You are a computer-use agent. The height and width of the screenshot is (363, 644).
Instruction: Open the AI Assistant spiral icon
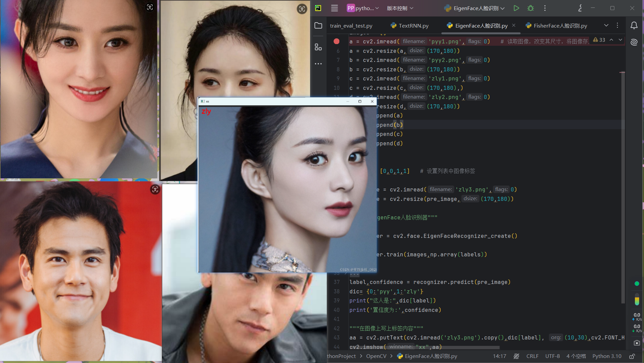coord(634,42)
